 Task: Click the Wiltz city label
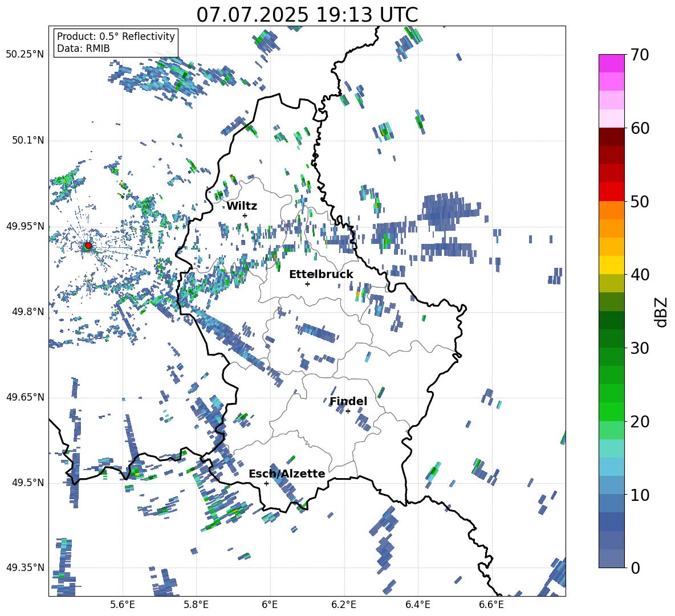242,206
